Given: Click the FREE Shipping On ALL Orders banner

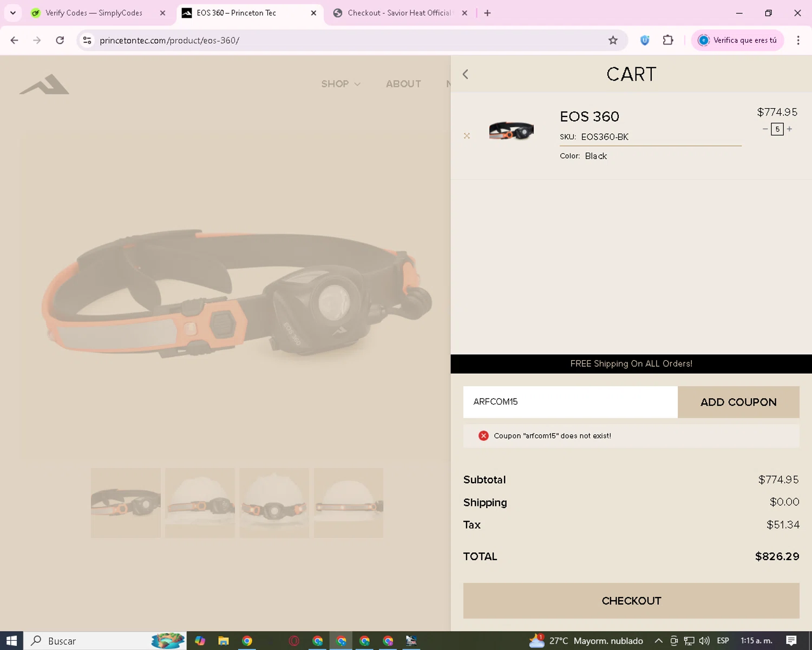Looking at the screenshot, I should pyautogui.click(x=631, y=364).
